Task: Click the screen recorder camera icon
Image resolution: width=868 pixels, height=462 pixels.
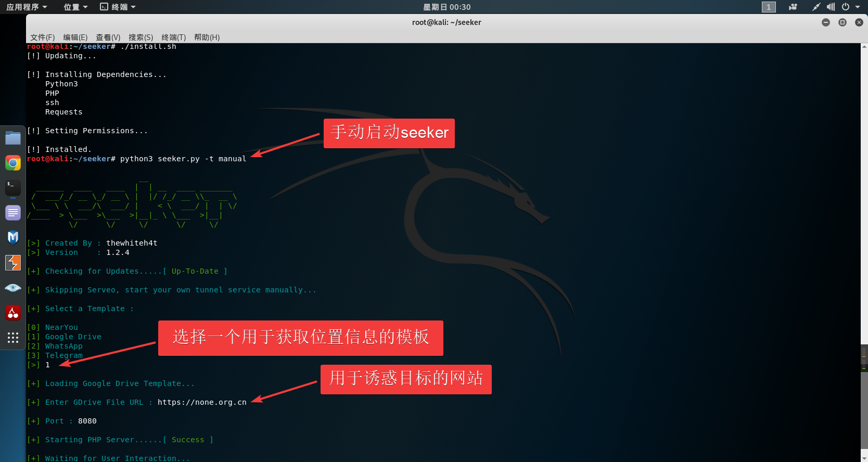Action: pyautogui.click(x=793, y=7)
